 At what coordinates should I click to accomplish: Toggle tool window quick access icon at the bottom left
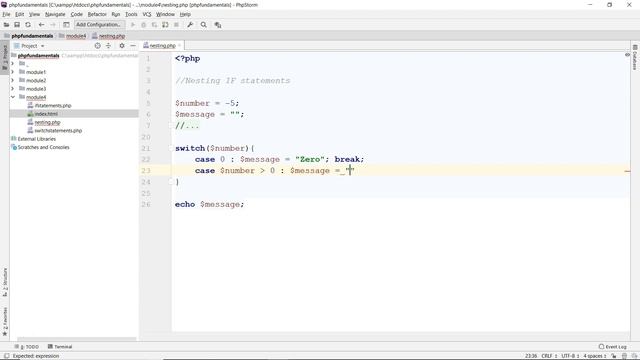pyautogui.click(x=7, y=356)
